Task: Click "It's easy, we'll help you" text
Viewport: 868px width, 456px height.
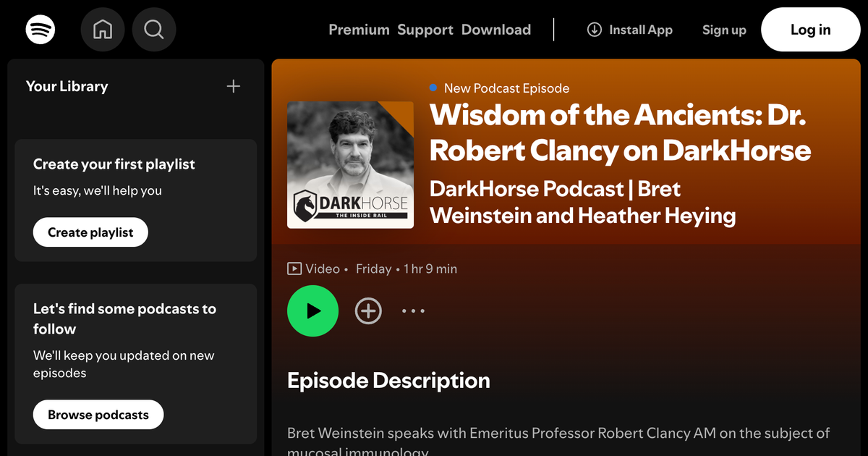Action: pyautogui.click(x=98, y=191)
